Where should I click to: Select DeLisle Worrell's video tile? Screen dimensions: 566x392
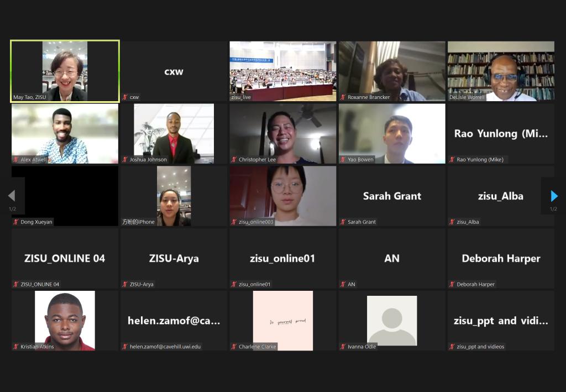501,71
